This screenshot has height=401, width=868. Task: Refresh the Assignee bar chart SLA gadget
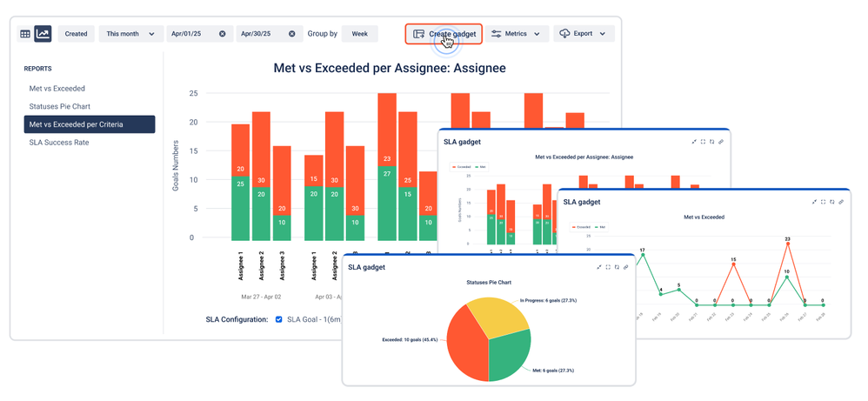click(x=712, y=142)
